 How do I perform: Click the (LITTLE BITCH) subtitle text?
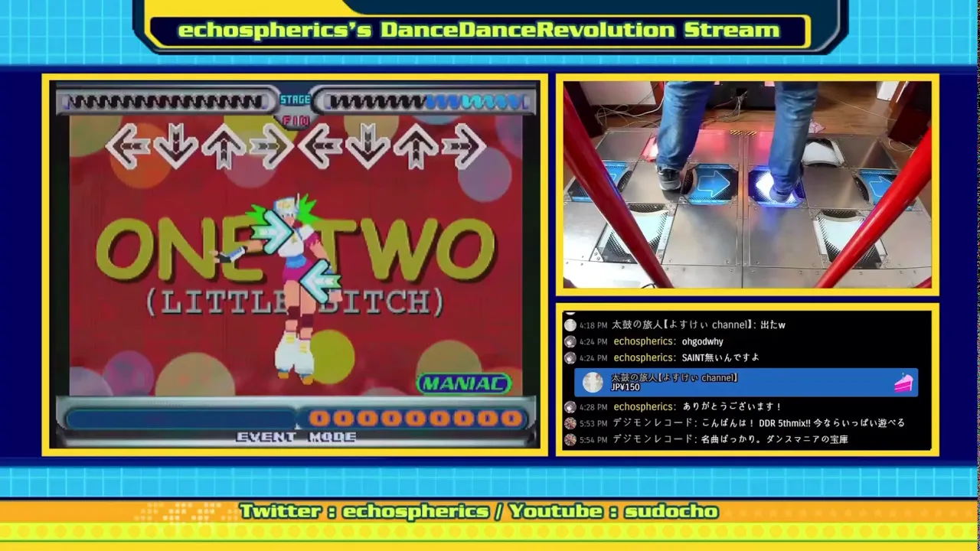pos(296,302)
